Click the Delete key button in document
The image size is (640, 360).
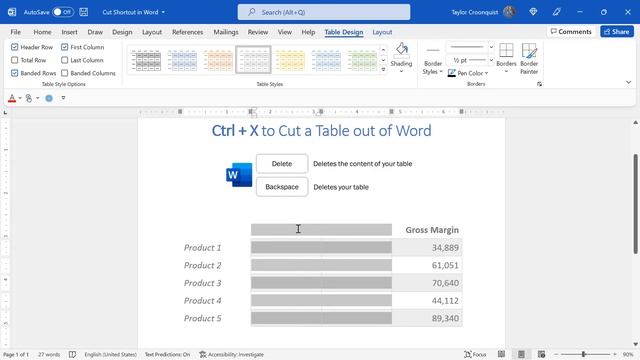click(x=282, y=164)
